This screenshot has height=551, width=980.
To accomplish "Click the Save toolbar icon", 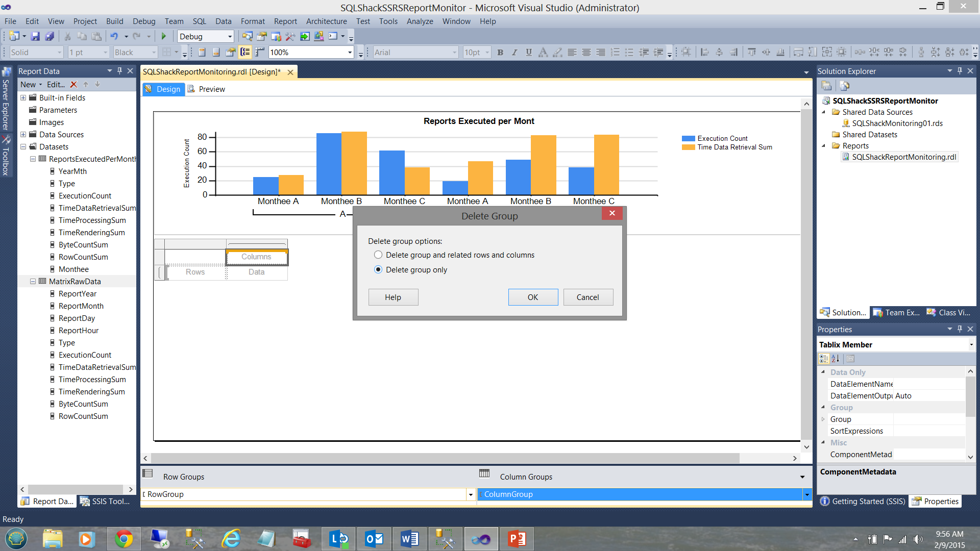I will pos(35,36).
